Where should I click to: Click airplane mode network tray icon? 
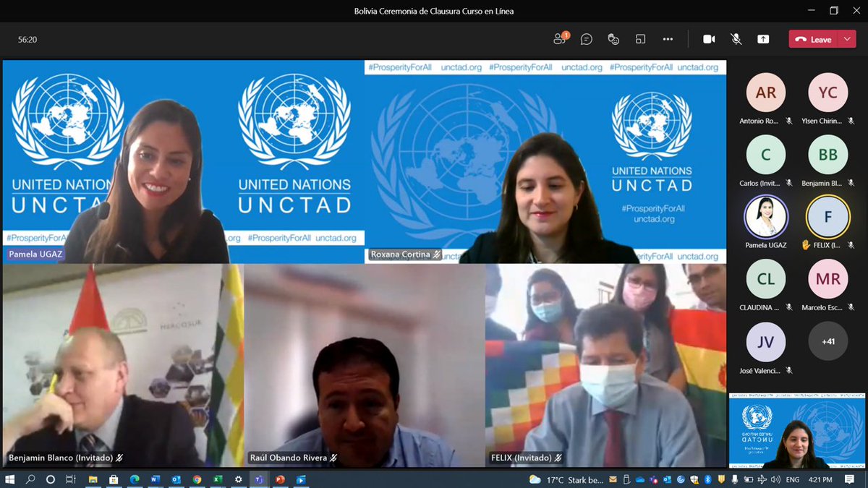[x=762, y=479]
